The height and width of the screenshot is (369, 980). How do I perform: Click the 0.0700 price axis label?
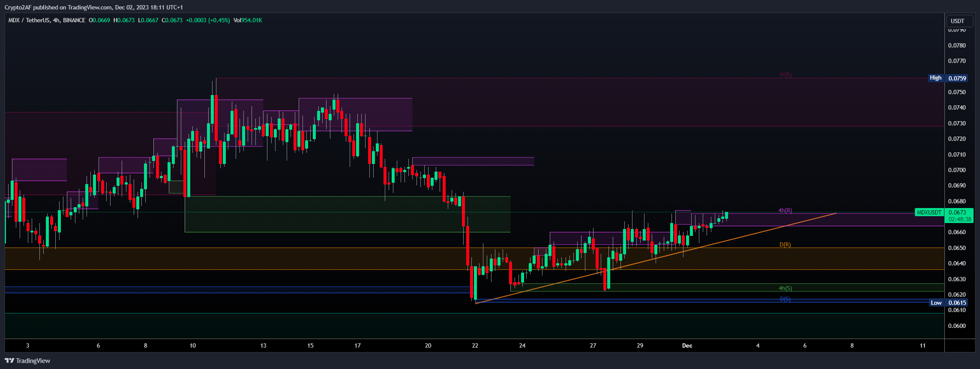957,170
